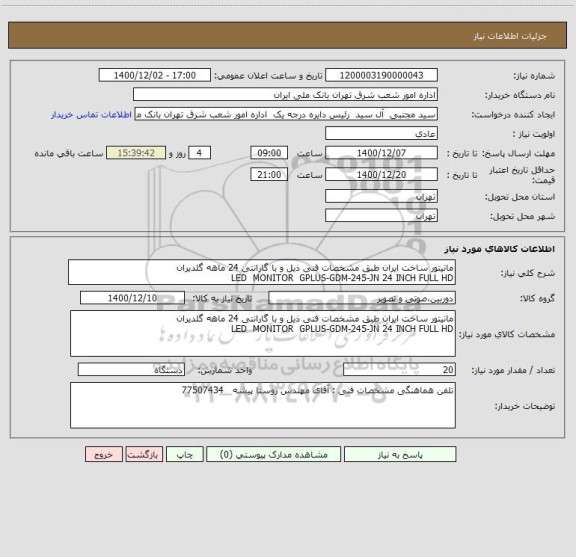Click the deadline time field 09:00
The image size is (576, 557).
[x=269, y=153]
